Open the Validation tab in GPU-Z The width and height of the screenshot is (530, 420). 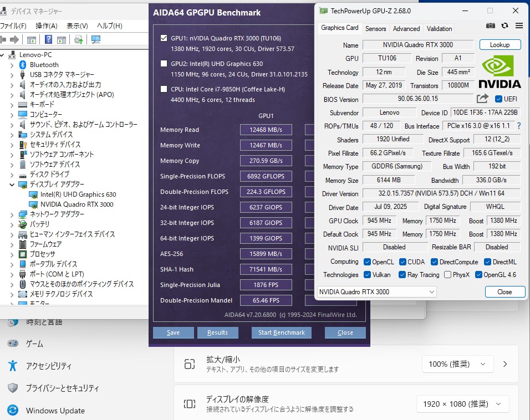click(439, 29)
